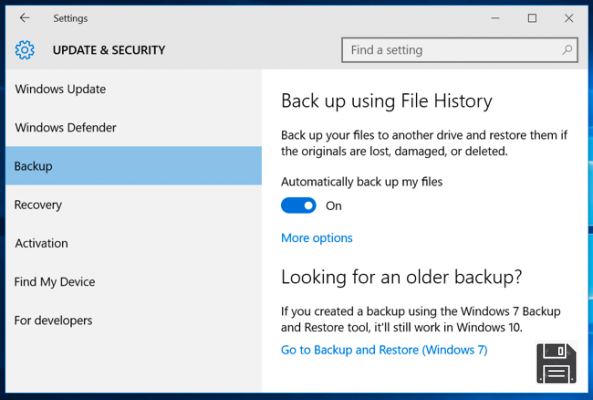Minimize the Settings window
The image size is (593, 400).
[x=495, y=18]
